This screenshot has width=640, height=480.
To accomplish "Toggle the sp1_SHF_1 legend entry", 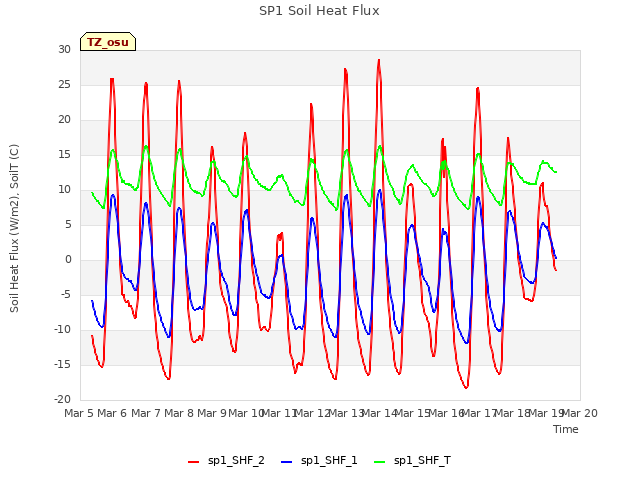I will [x=319, y=461].
